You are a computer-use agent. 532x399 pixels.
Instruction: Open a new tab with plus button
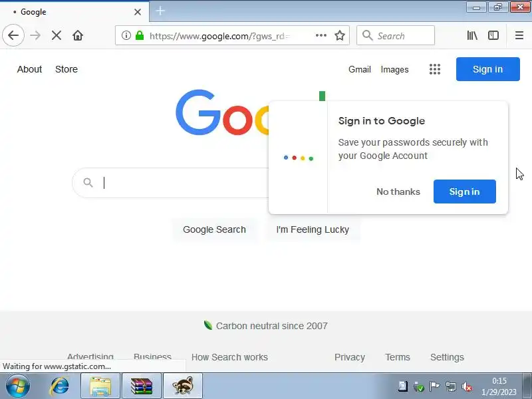click(160, 11)
